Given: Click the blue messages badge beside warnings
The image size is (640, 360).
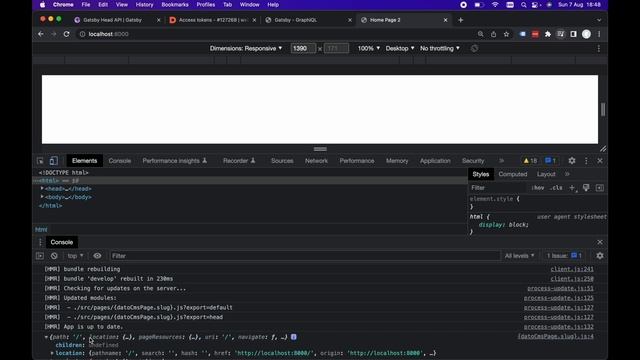Looking at the screenshot, I should pyautogui.click(x=551, y=161).
